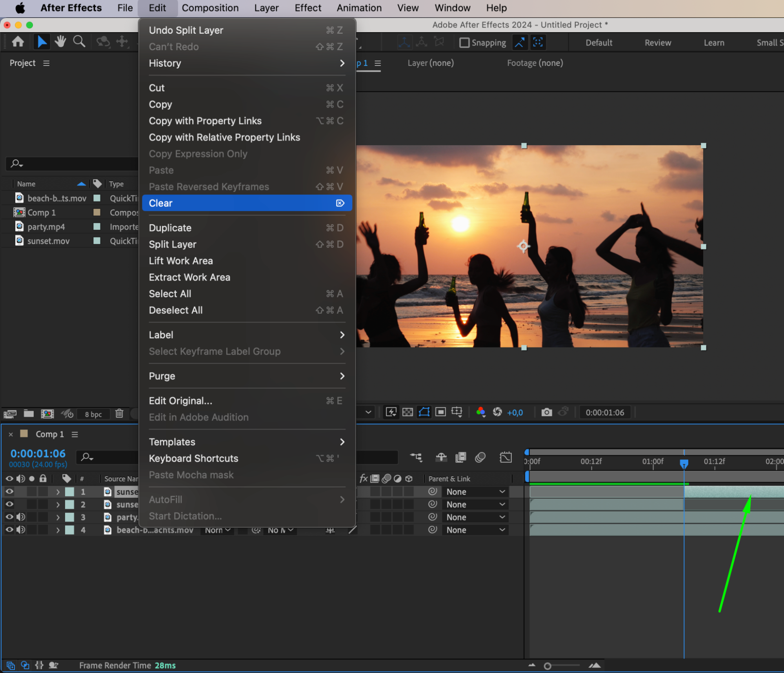
Task: Click the snapshot camera icon
Action: (x=546, y=412)
